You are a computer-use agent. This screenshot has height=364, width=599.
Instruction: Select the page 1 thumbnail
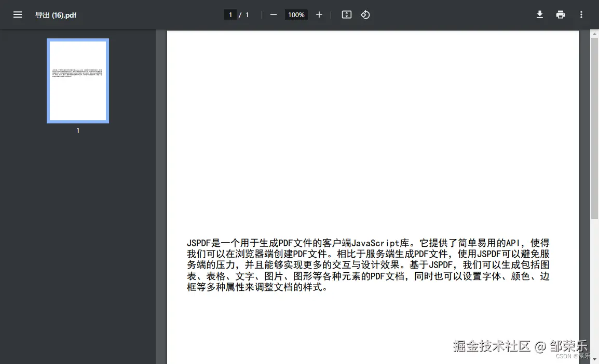coord(77,80)
